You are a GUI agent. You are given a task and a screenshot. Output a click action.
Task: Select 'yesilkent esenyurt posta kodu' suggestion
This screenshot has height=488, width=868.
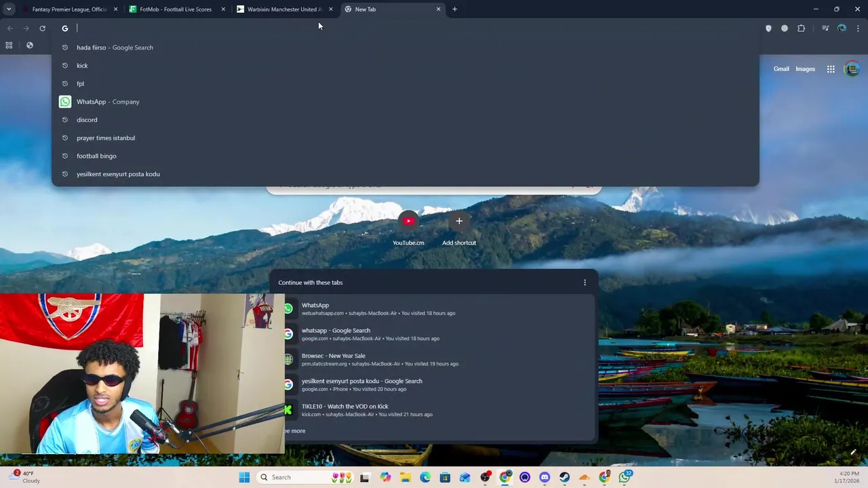(406, 174)
